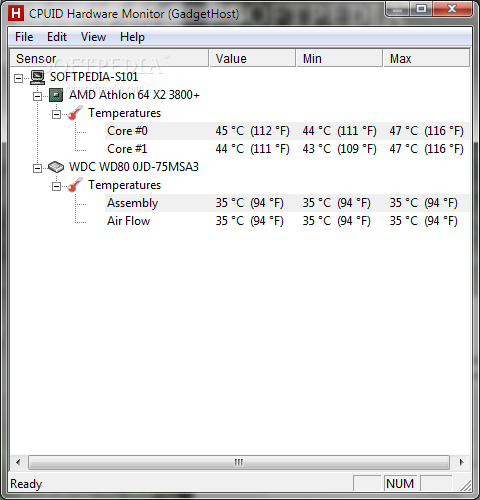Click the Value column header
The height and width of the screenshot is (500, 480).
pos(252,58)
